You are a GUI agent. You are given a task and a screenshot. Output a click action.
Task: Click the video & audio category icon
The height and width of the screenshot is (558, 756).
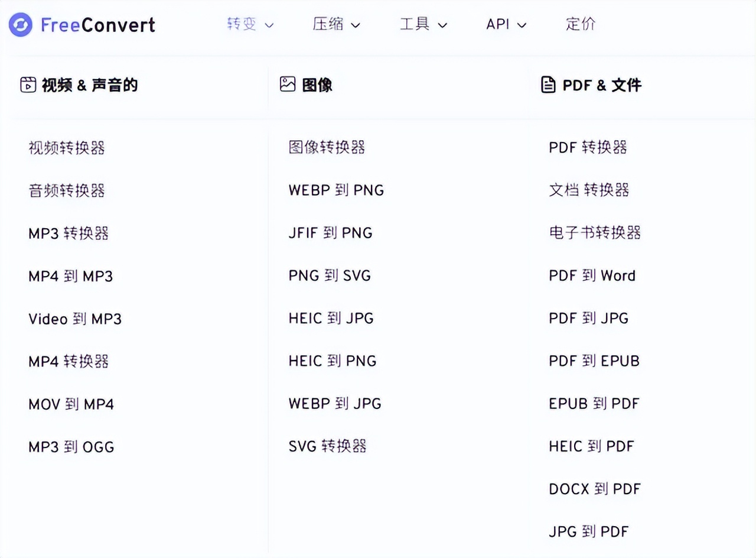point(28,85)
